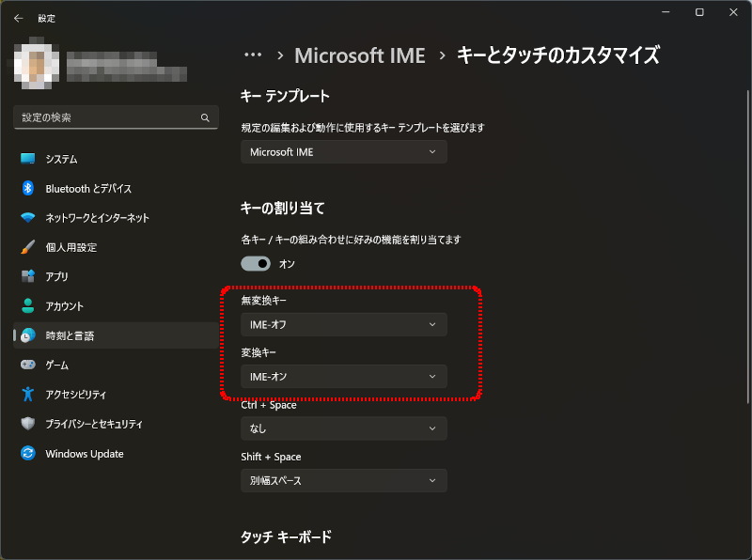Screen dimensions: 752x560
Task: Click the user profile avatar
Action: (x=37, y=66)
